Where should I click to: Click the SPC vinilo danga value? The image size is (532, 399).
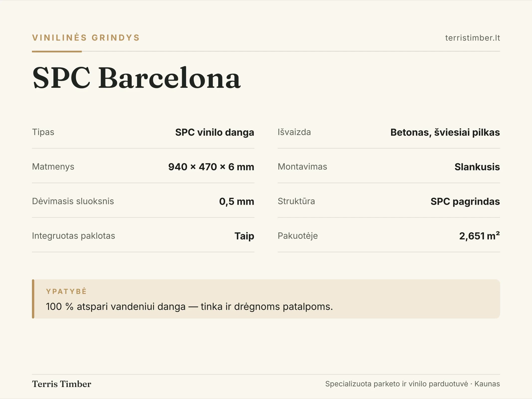(x=214, y=132)
